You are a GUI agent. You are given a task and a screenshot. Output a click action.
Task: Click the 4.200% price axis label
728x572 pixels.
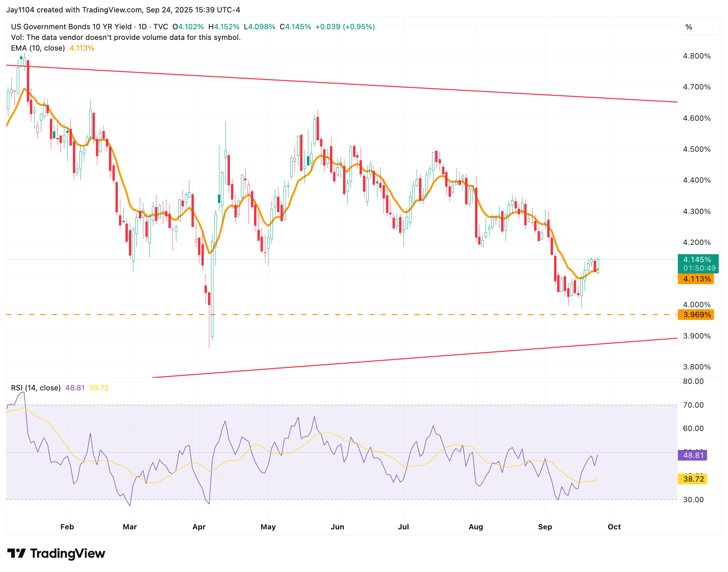[x=697, y=242]
